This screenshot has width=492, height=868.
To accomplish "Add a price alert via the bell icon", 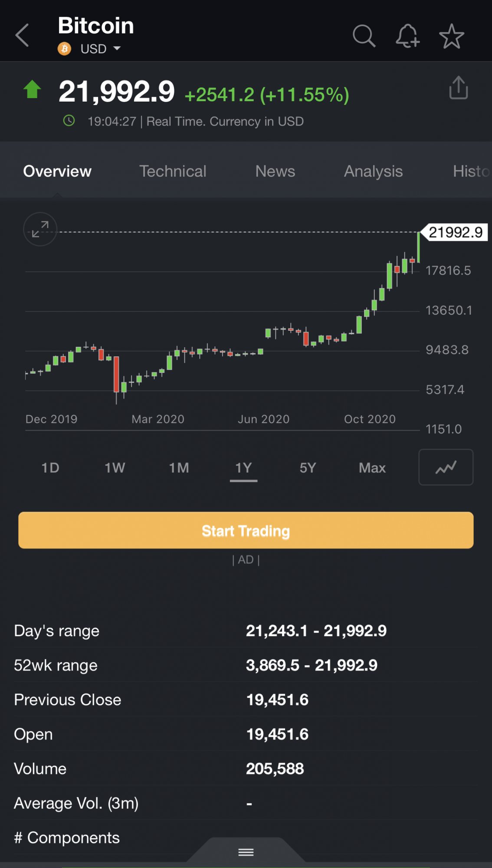I will tap(407, 36).
